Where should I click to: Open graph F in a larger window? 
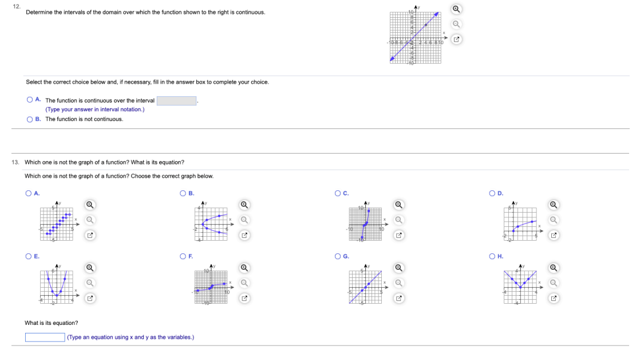coord(244,298)
